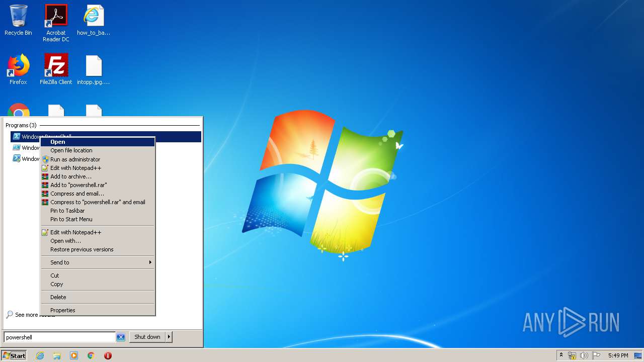Select the intopp.jpg desktop file
The image size is (644, 362).
[94, 69]
